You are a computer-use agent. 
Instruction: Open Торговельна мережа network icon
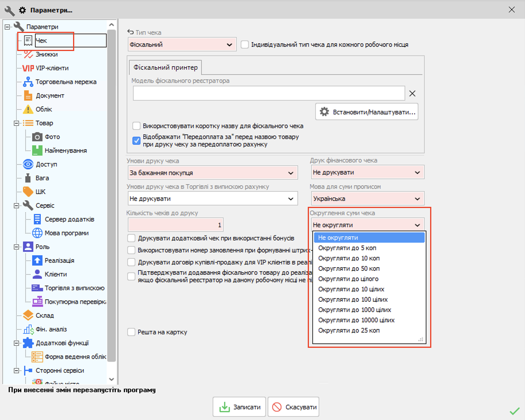tap(28, 82)
